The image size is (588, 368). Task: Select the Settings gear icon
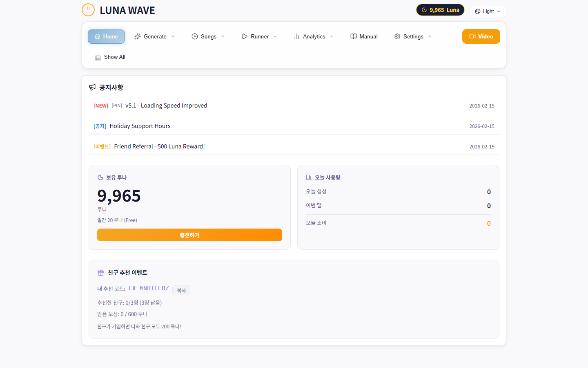coord(397,36)
